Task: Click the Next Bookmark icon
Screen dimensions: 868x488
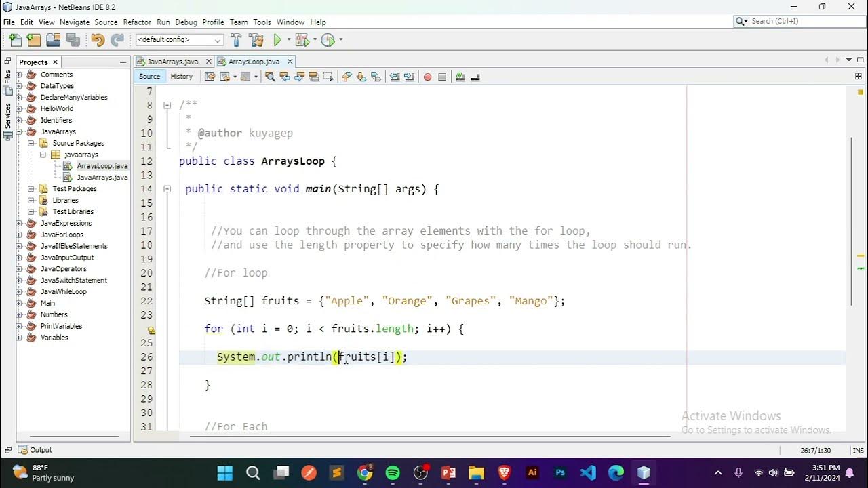Action: [361, 77]
